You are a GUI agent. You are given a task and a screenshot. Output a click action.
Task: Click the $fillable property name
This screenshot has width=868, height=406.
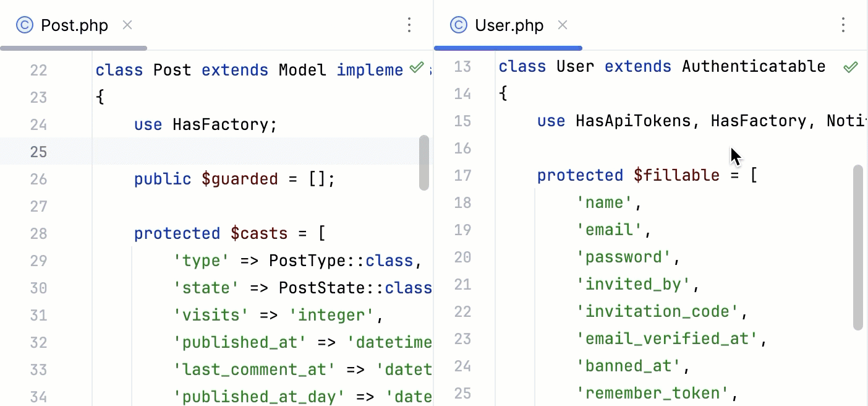pyautogui.click(x=676, y=175)
